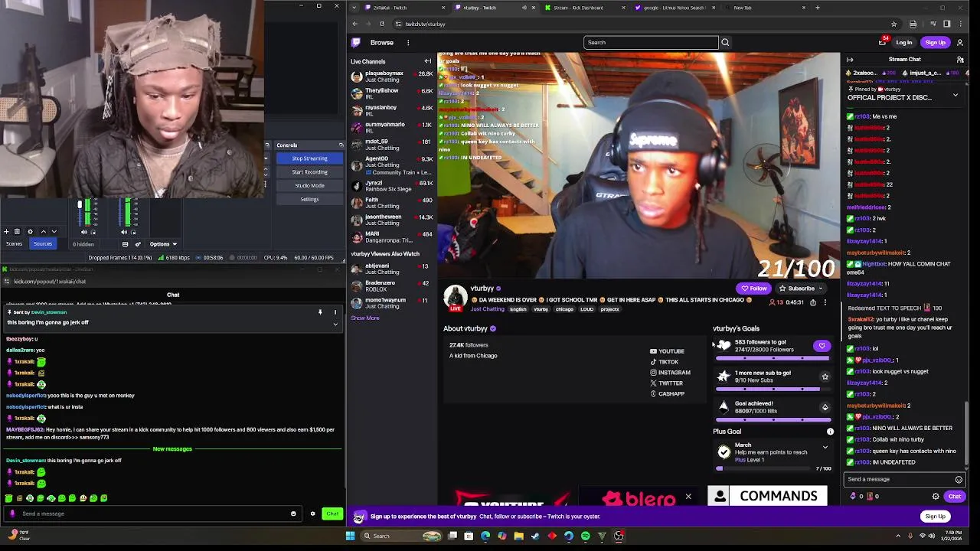
Task: Open pinned message kebab menu in Kick chat
Action: point(335,312)
